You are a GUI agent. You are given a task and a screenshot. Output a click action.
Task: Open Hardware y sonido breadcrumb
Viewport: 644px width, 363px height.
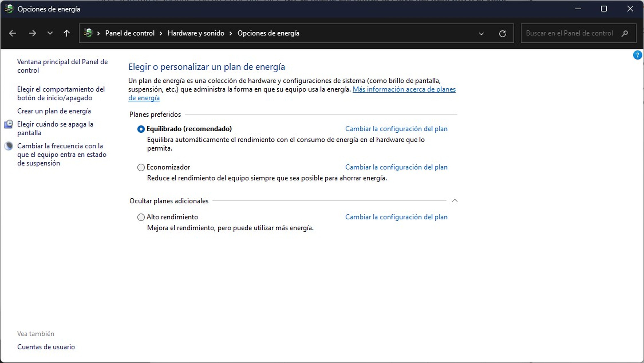coord(196,33)
